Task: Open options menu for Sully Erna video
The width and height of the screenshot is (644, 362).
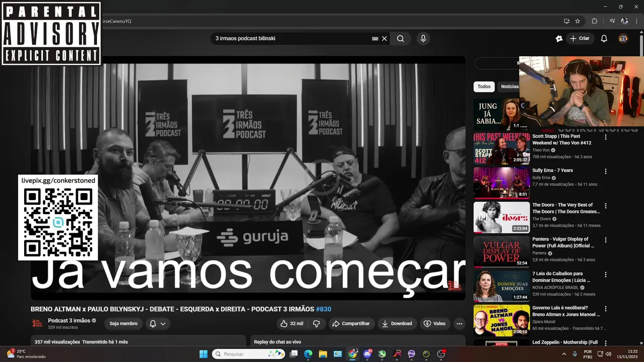Action: pyautogui.click(x=606, y=171)
